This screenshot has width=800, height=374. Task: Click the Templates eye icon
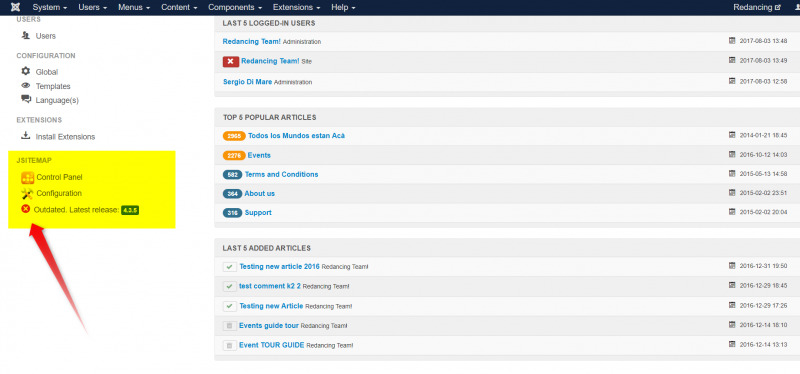26,86
